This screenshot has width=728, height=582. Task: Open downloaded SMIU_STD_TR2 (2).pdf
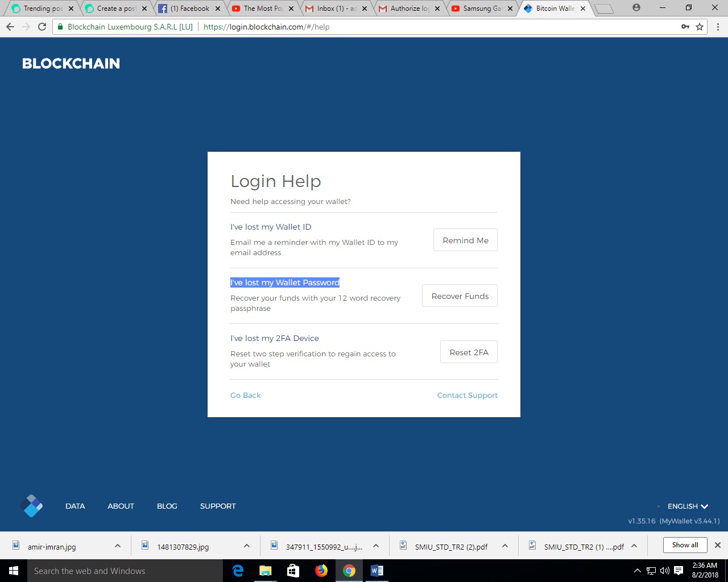pyautogui.click(x=451, y=547)
